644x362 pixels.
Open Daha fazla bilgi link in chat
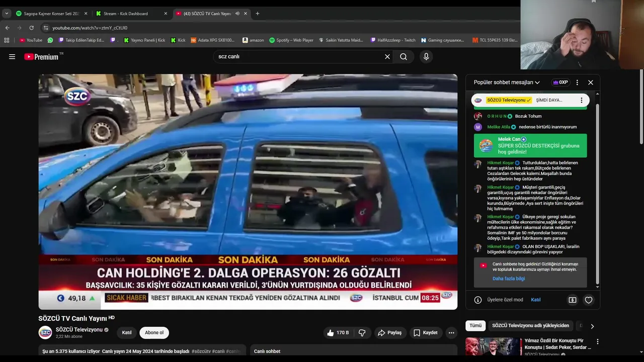click(509, 279)
